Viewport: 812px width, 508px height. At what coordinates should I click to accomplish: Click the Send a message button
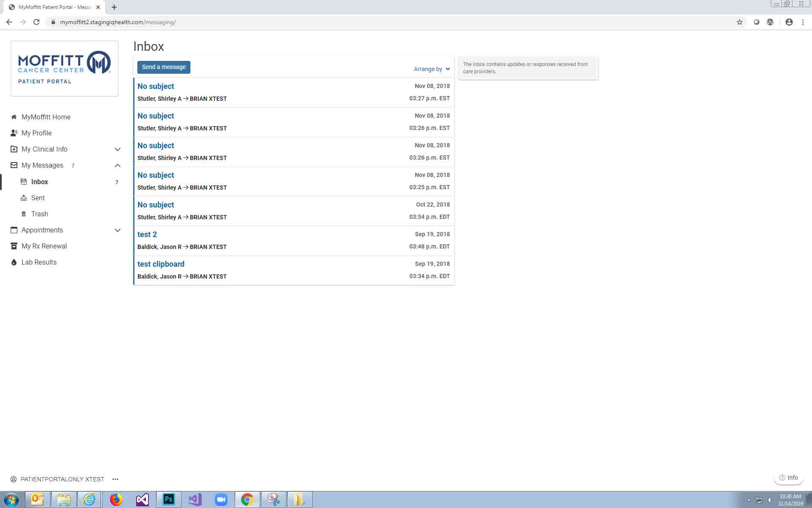tap(164, 67)
